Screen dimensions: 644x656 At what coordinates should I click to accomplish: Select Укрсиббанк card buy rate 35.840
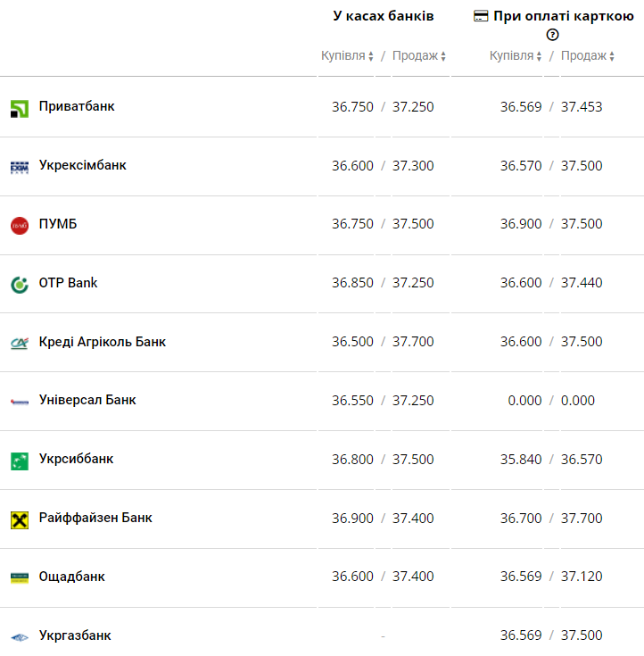point(521,460)
